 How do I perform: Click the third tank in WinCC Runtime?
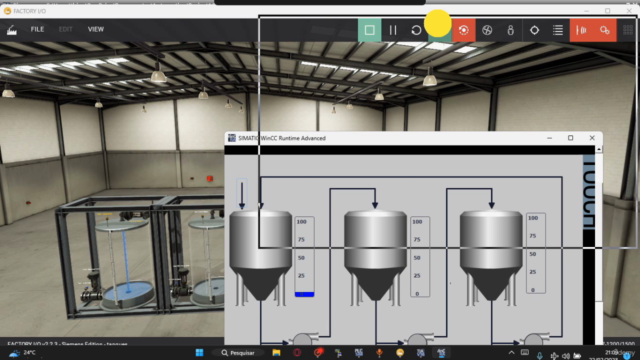(x=491, y=257)
